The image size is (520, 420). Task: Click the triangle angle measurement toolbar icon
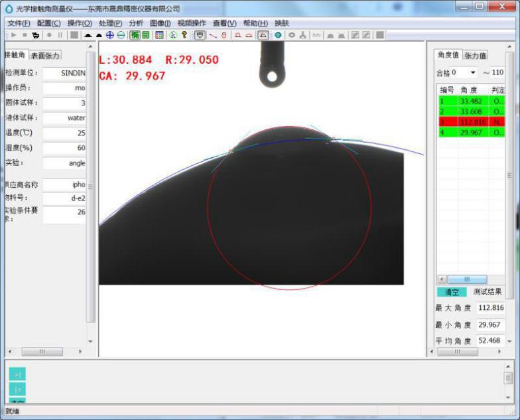(x=263, y=35)
